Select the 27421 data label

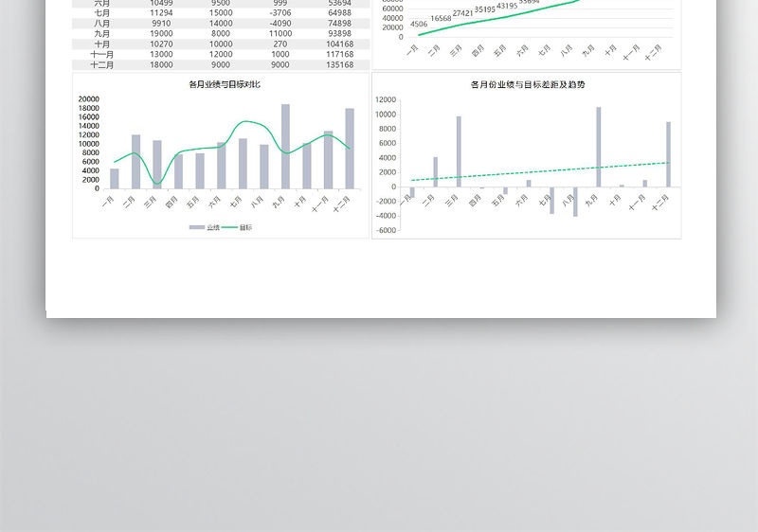[x=462, y=13]
